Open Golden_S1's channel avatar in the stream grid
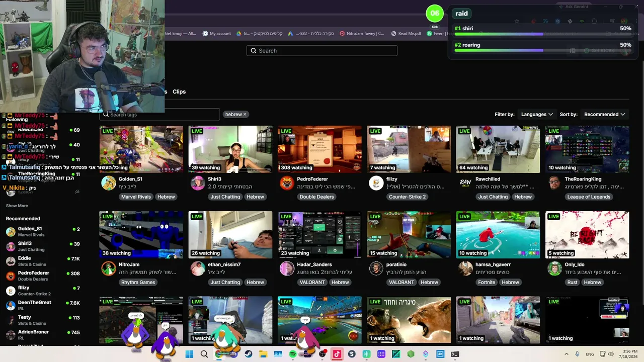The height and width of the screenshot is (362, 644). pos(108,183)
